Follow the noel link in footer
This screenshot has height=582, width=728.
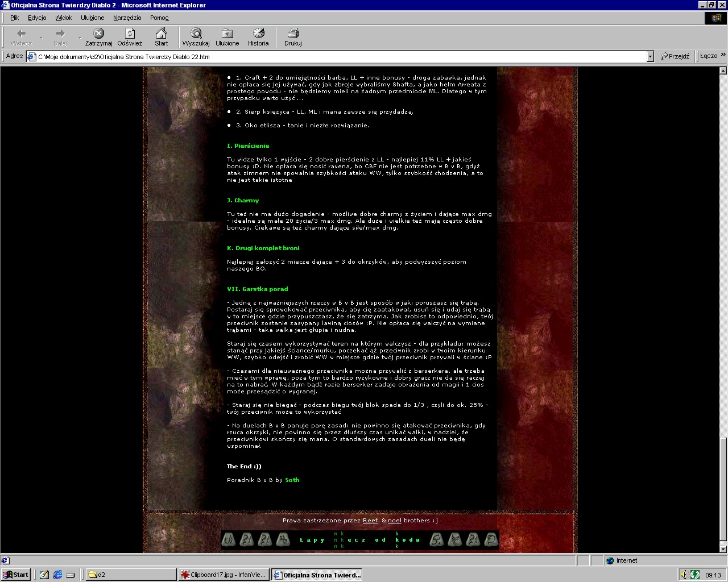[395, 521]
